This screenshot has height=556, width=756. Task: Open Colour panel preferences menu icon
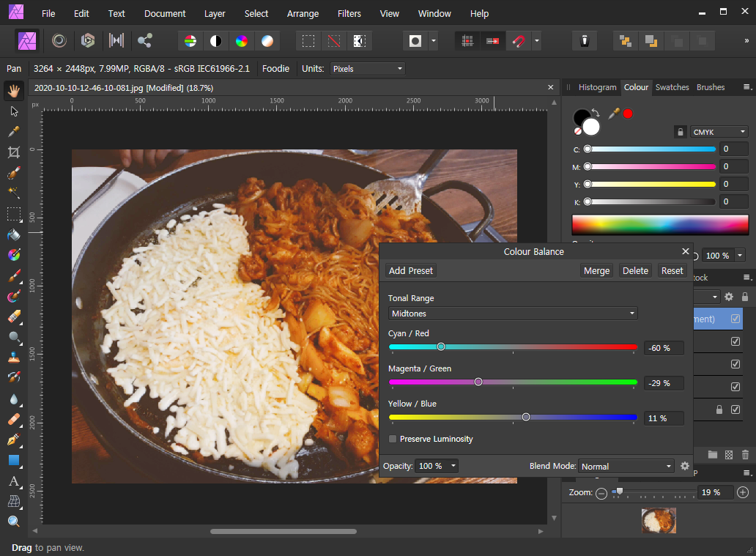pyautogui.click(x=746, y=86)
